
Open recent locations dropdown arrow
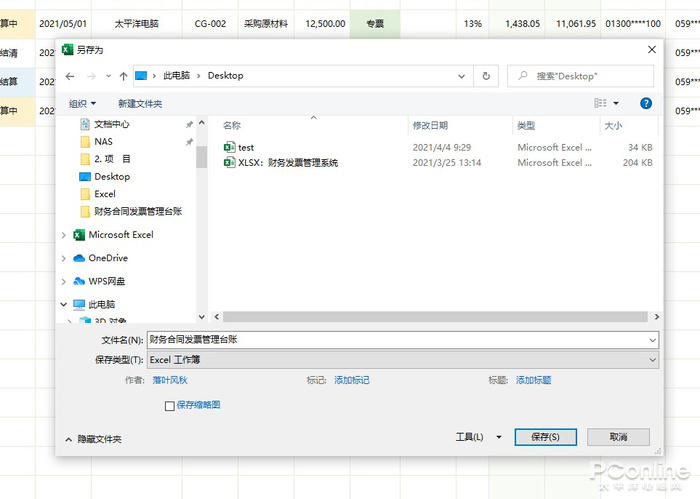coord(108,76)
